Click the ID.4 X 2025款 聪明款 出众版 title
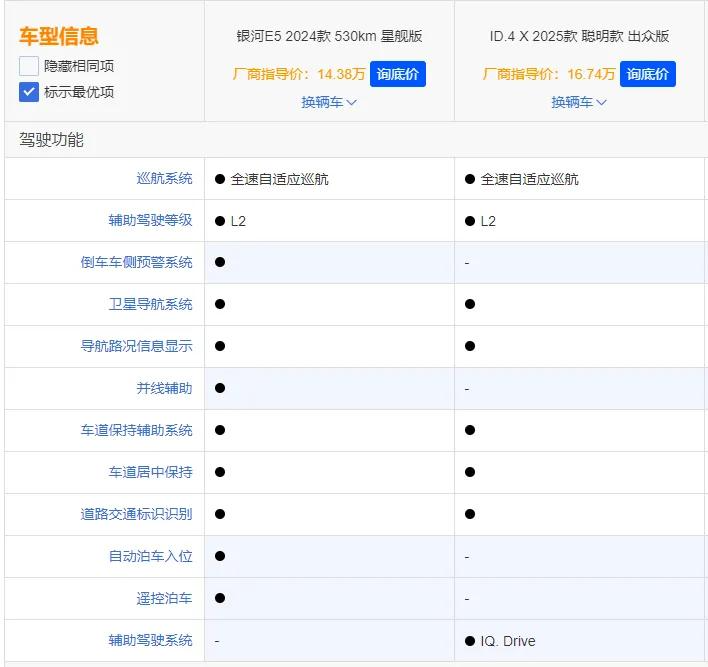Viewport: 708px width, 667px height. [x=579, y=36]
